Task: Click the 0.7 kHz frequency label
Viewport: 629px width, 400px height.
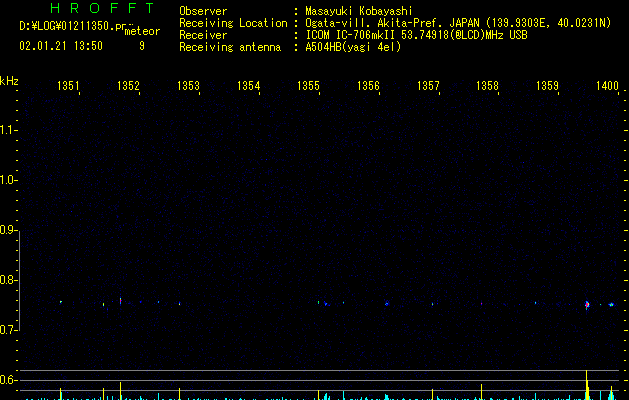Action: pyautogui.click(x=7, y=330)
